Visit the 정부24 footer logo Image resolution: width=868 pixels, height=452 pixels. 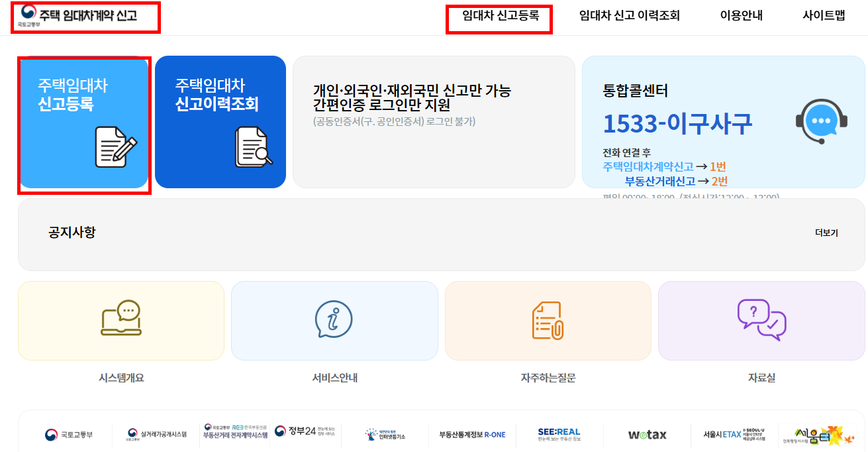tap(305, 431)
